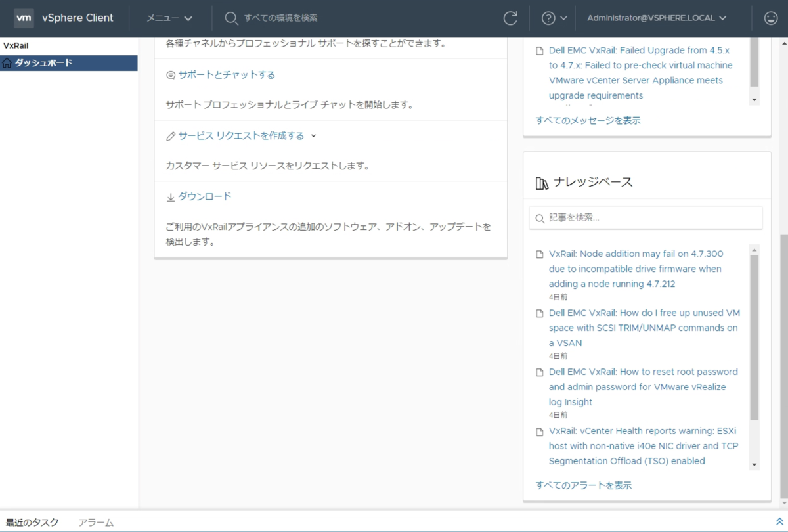Click document icon beside vCenter Health article

pyautogui.click(x=540, y=432)
